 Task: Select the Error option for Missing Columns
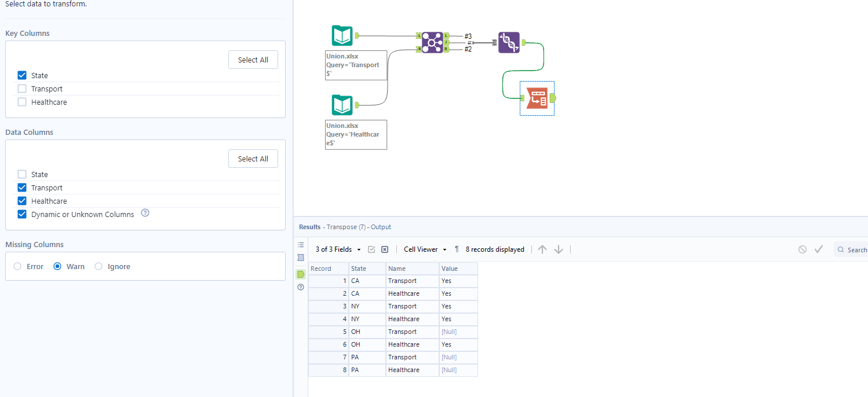[x=17, y=266]
